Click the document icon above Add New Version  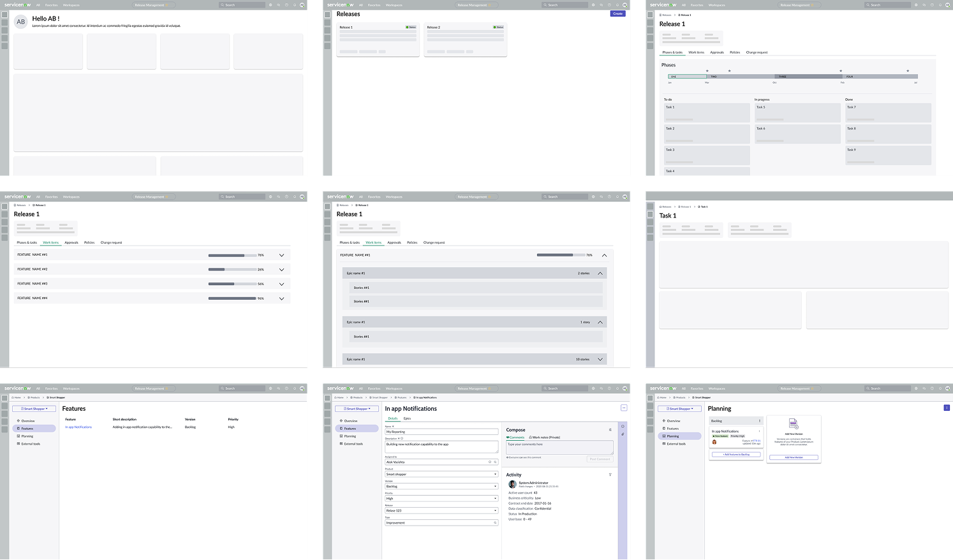(794, 424)
